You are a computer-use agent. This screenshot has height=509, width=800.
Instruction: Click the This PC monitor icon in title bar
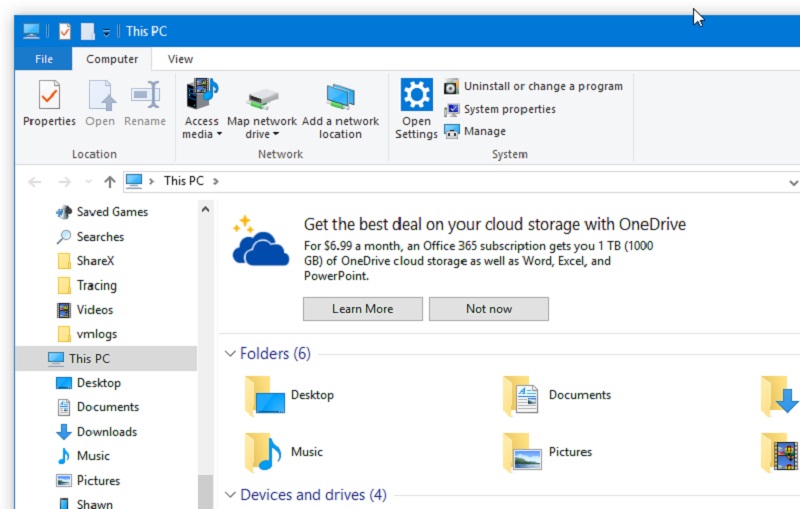coord(31,31)
